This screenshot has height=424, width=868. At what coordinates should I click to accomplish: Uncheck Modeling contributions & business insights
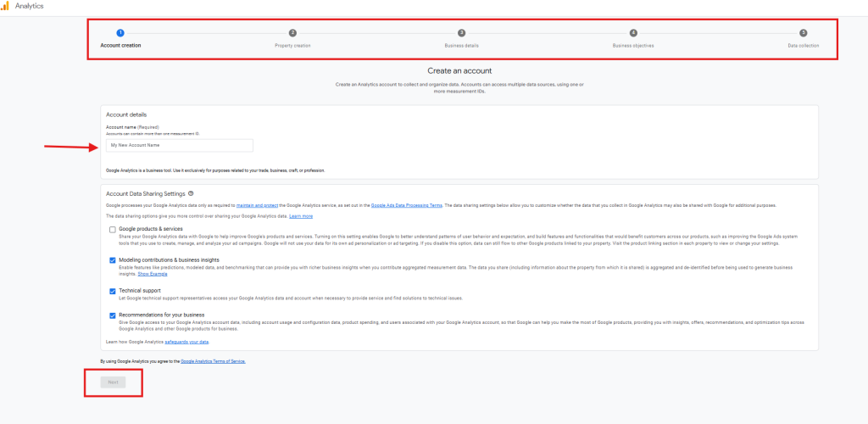pos(113,260)
